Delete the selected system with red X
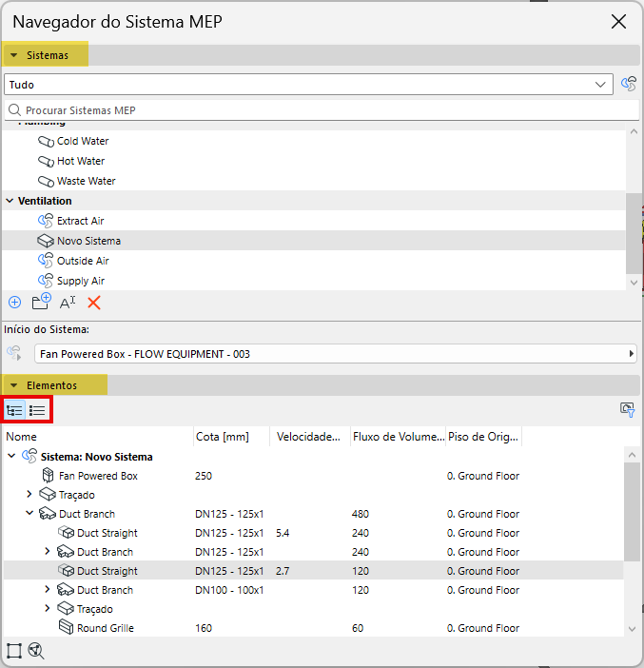 pos(94,303)
